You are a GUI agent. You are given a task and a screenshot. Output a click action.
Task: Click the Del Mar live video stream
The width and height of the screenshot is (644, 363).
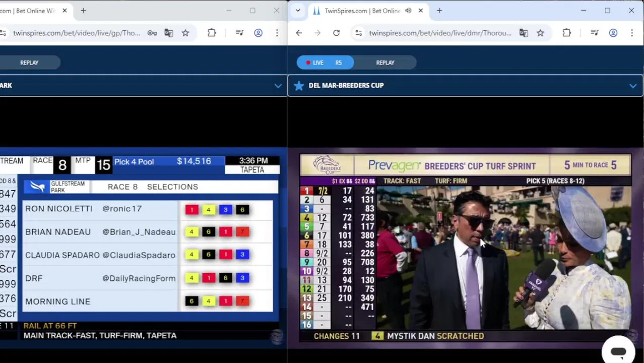(465, 249)
